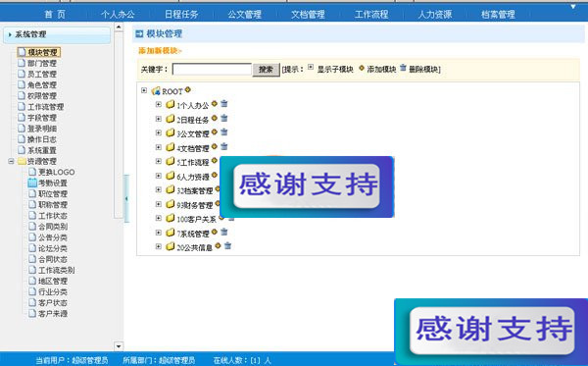Open 部门管理 in the sidebar
Screen dimensions: 588x366
42,63
